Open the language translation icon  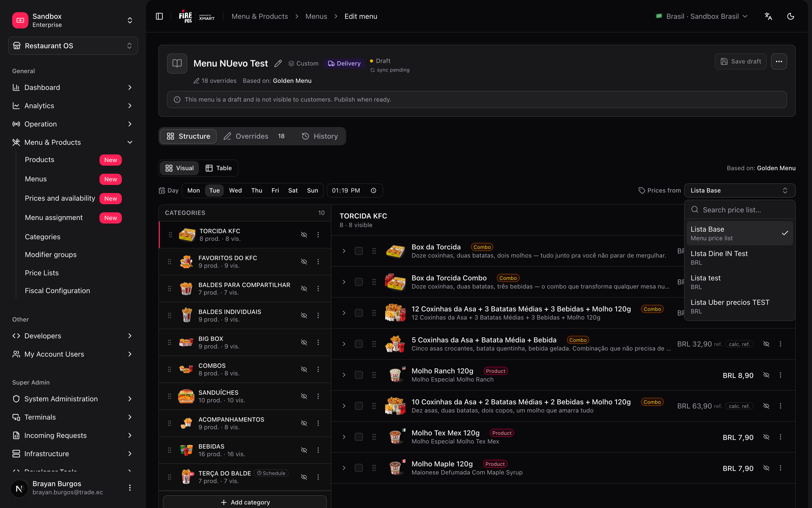768,17
